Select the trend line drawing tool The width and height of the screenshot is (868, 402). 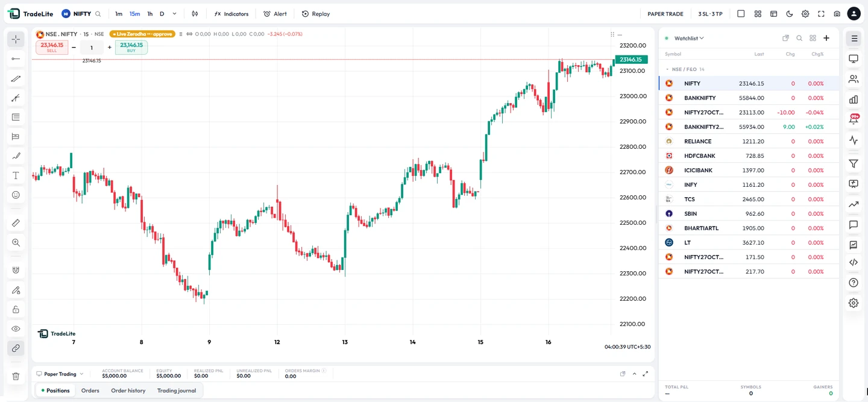[x=16, y=78]
